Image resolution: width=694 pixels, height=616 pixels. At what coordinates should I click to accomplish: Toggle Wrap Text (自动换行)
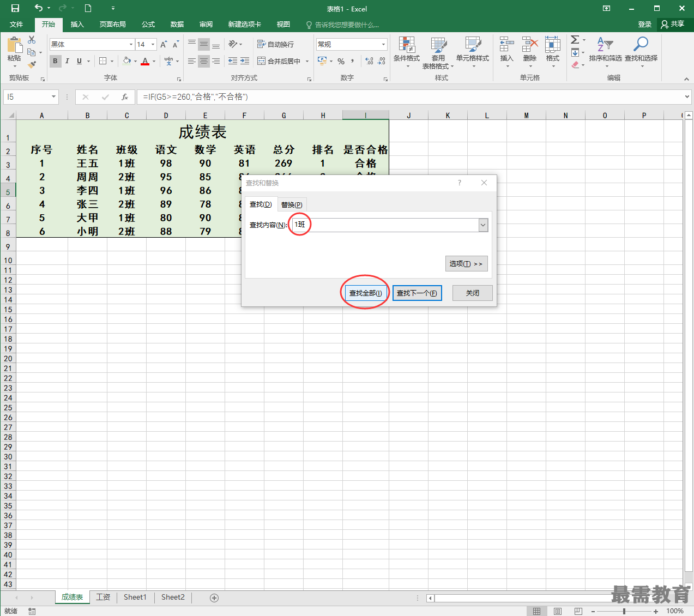275,44
